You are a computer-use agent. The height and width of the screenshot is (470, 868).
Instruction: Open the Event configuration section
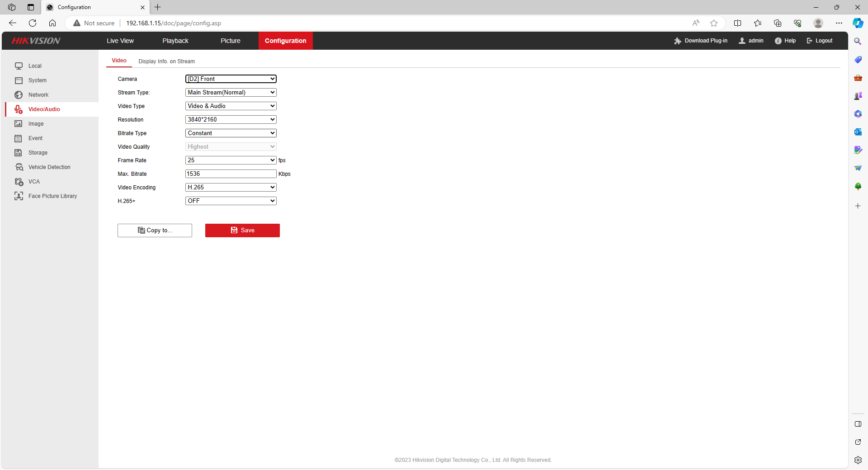(x=35, y=138)
